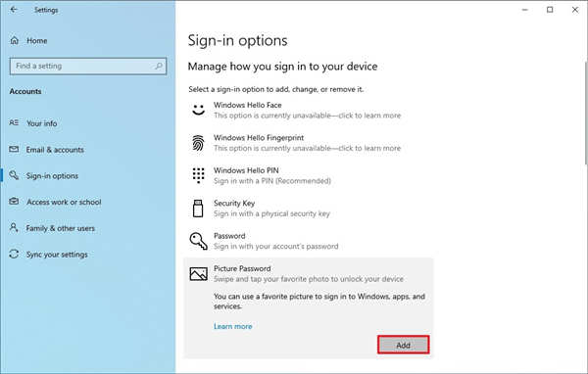Expand the Windows Hello PIN option
The height and width of the screenshot is (374, 588).
click(308, 175)
